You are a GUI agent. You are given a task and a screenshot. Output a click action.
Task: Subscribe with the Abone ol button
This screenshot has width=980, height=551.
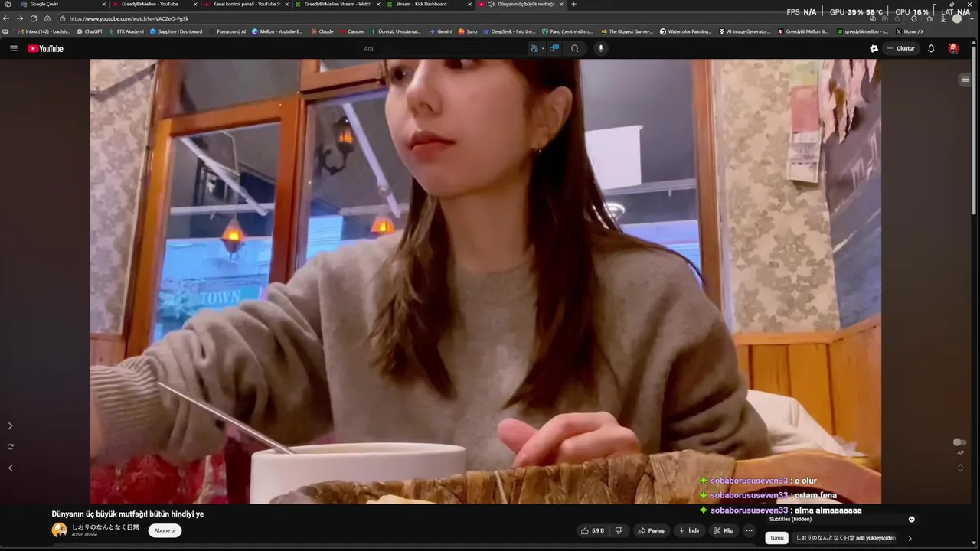click(x=165, y=530)
